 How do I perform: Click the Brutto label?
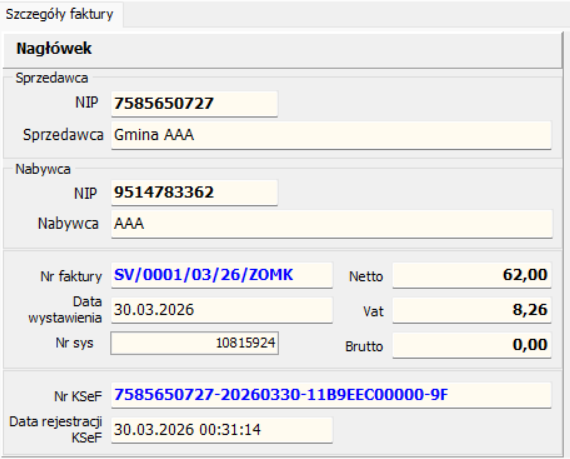(364, 347)
